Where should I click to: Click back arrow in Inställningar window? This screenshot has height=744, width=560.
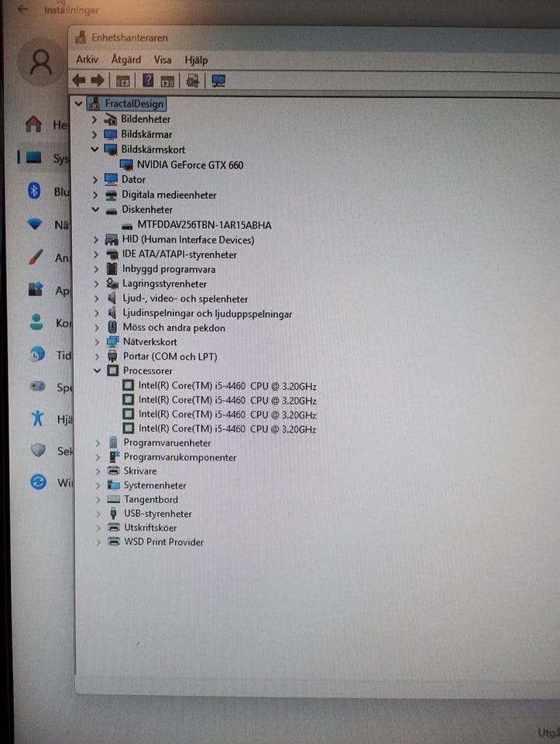coord(22,9)
